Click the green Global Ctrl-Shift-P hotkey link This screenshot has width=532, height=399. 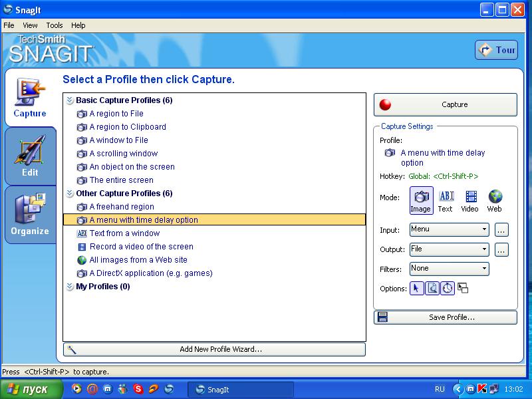443,176
